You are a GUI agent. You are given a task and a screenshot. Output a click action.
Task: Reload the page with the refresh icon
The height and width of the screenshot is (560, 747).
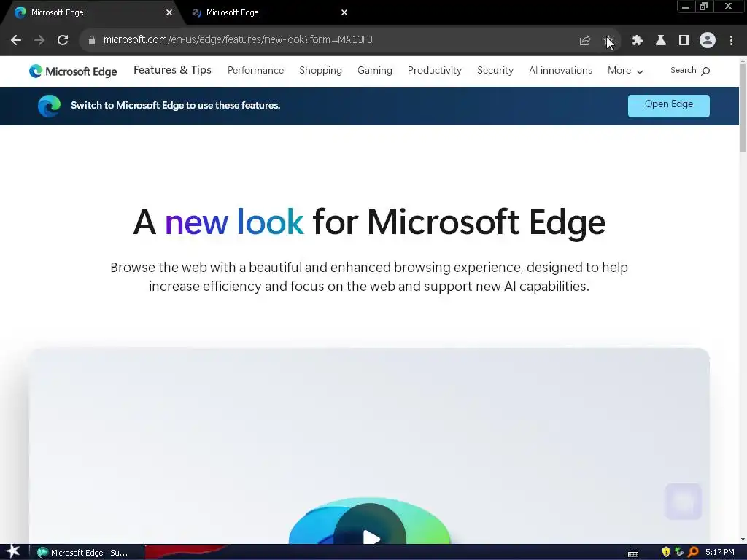click(x=63, y=40)
